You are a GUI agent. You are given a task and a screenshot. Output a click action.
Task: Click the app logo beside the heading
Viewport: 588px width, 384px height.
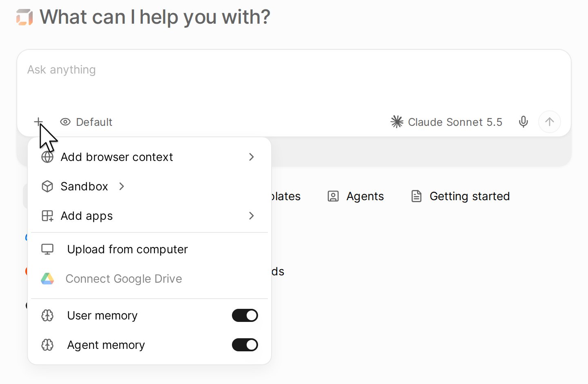tap(24, 17)
